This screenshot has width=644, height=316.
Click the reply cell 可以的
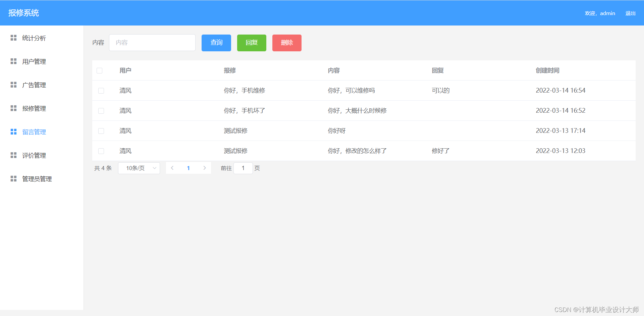click(440, 91)
